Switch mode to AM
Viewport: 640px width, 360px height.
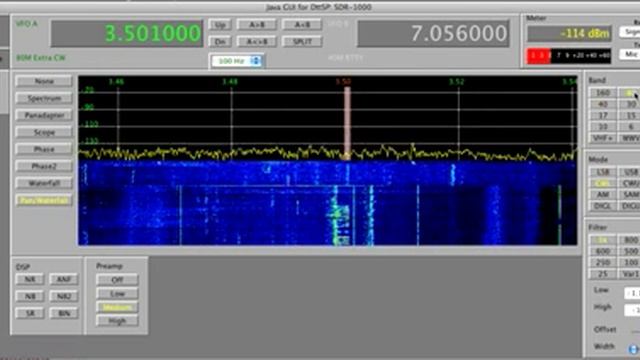coord(603,195)
